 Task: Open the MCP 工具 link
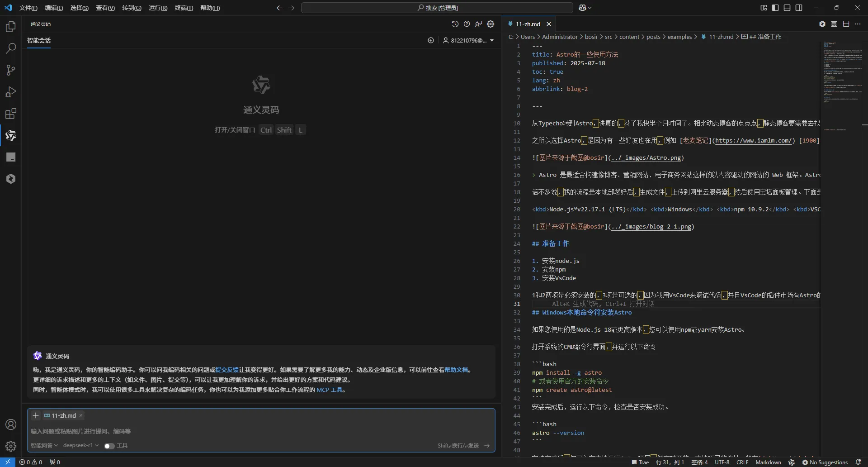pyautogui.click(x=329, y=390)
